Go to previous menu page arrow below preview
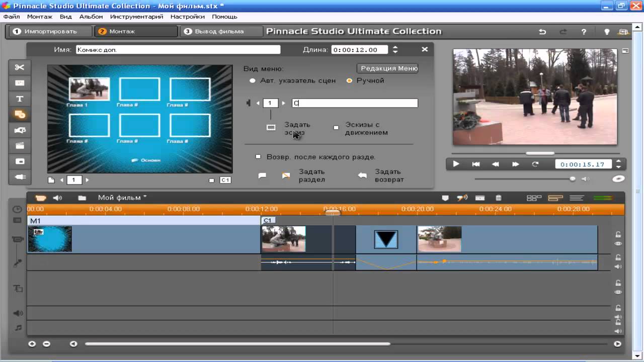 pyautogui.click(x=62, y=180)
